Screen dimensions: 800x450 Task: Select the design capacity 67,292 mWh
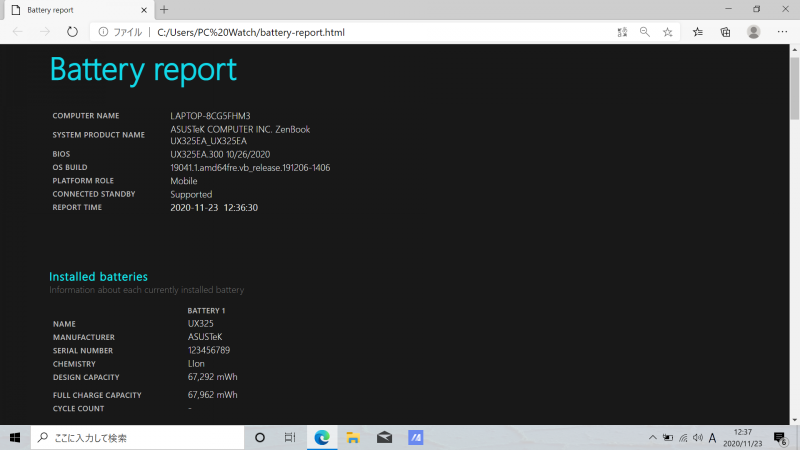212,377
